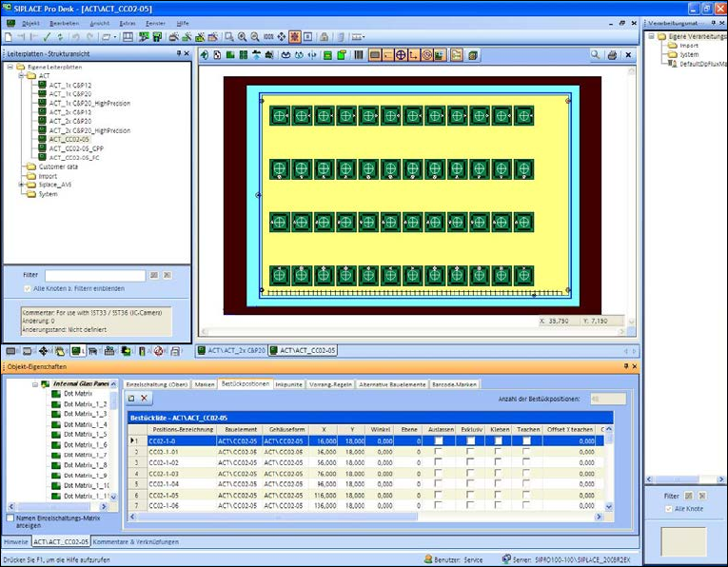
Task: Toggle Exklusiv checkbox for CC02-1-06
Action: [470, 506]
